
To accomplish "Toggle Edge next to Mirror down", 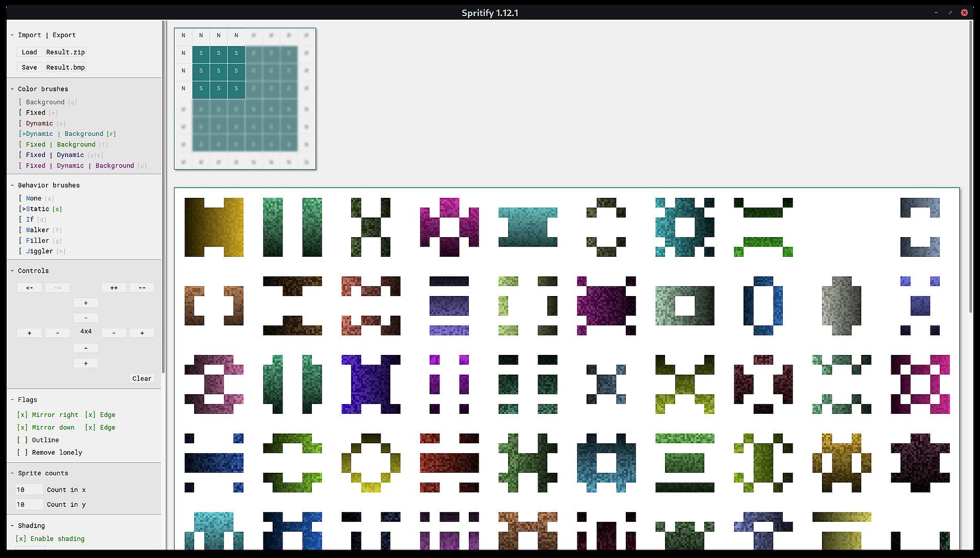I will pyautogui.click(x=100, y=427).
